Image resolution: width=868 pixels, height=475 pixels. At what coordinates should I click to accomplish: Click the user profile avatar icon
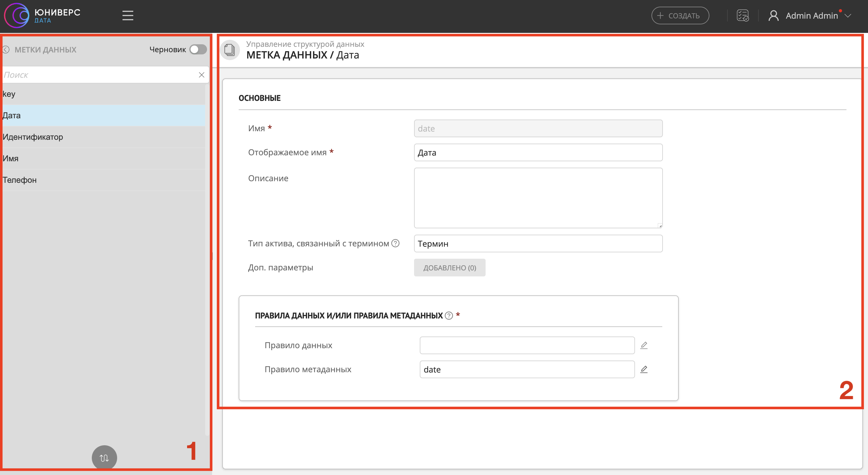tap(773, 15)
